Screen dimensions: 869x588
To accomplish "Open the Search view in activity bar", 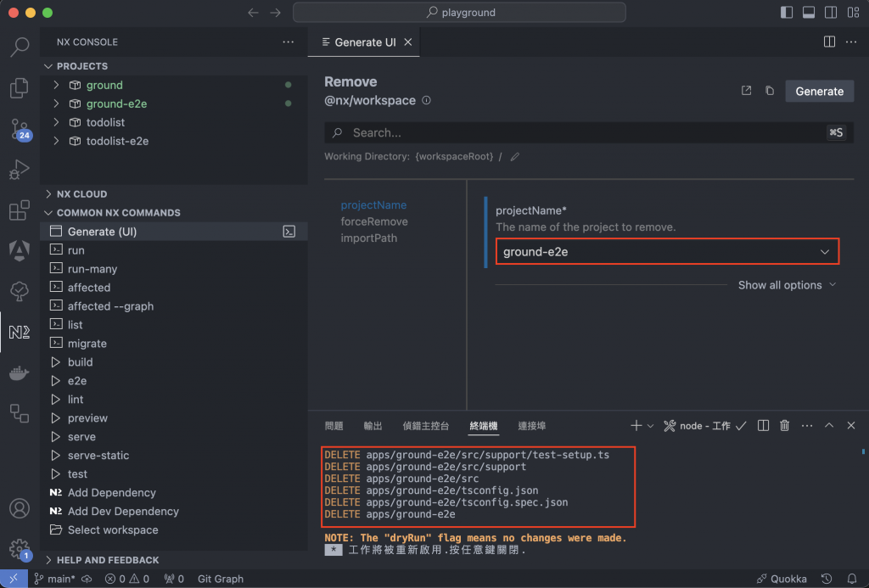I will (20, 47).
